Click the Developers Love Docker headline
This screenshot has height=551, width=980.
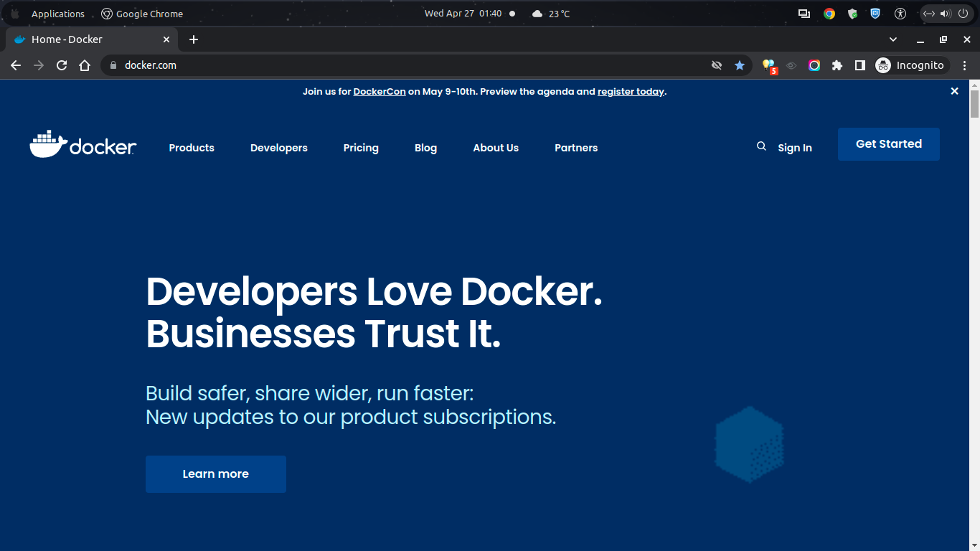374,312
